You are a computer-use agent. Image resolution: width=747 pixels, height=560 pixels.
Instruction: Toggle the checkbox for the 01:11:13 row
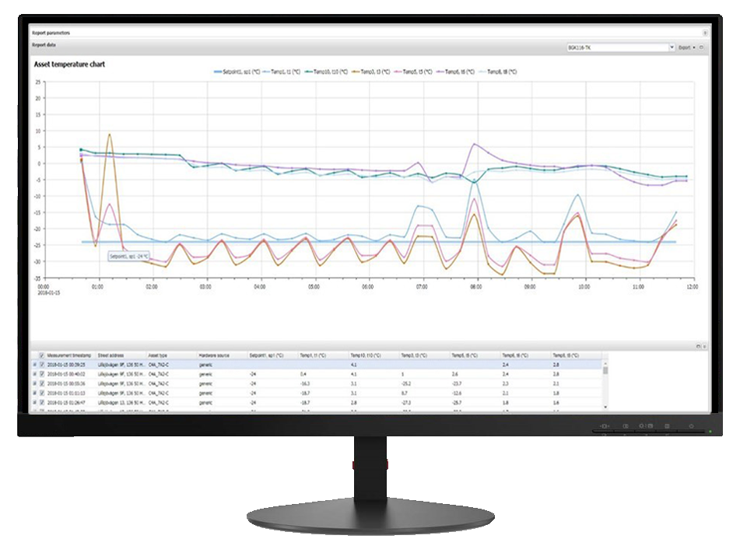click(42, 394)
